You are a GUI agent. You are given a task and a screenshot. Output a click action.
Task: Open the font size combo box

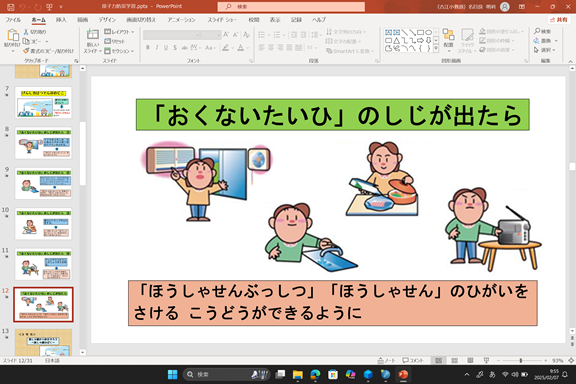[211, 35]
